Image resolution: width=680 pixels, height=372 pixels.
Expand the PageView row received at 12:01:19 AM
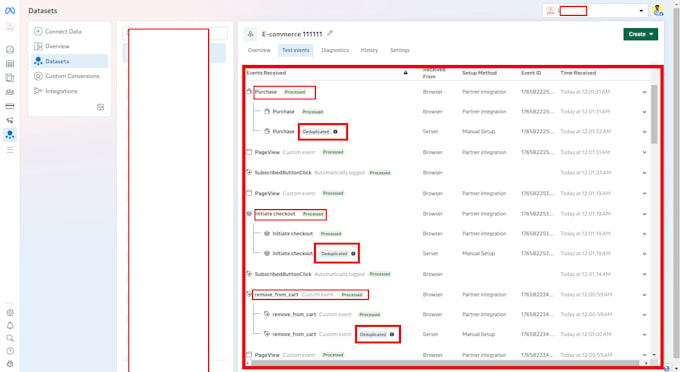(x=644, y=193)
